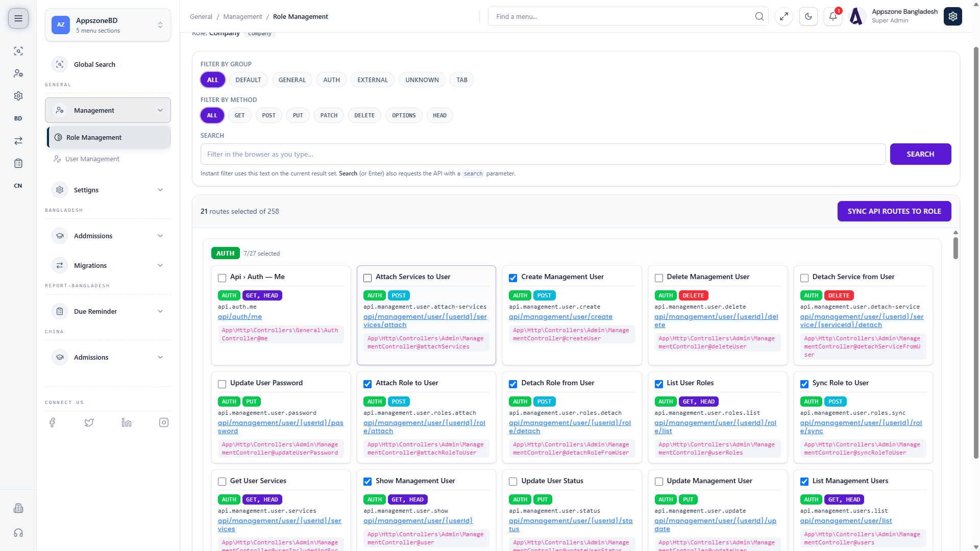Image resolution: width=980 pixels, height=551 pixels.
Task: Filter routes by GET method
Action: [x=239, y=115]
